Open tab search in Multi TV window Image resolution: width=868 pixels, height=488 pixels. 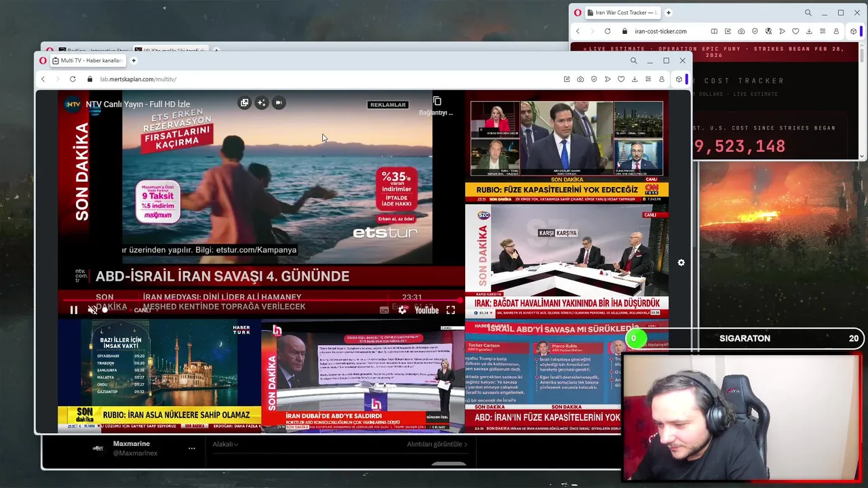click(633, 60)
